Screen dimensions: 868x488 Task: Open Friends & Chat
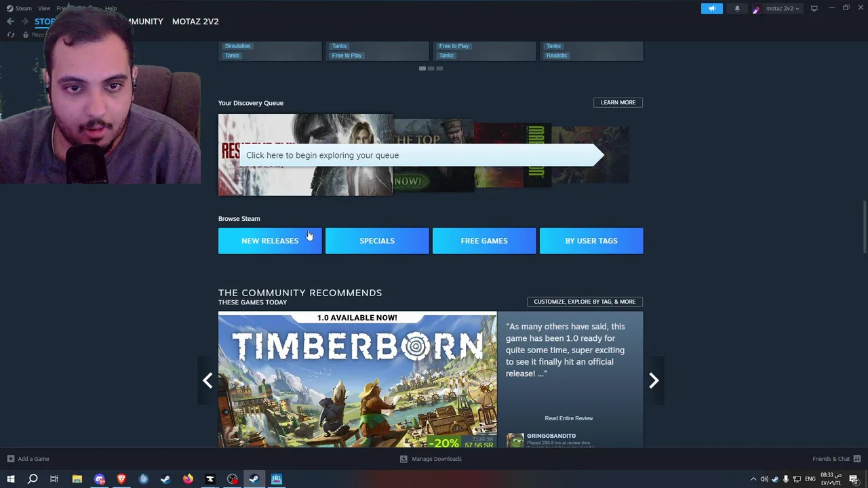point(831,459)
